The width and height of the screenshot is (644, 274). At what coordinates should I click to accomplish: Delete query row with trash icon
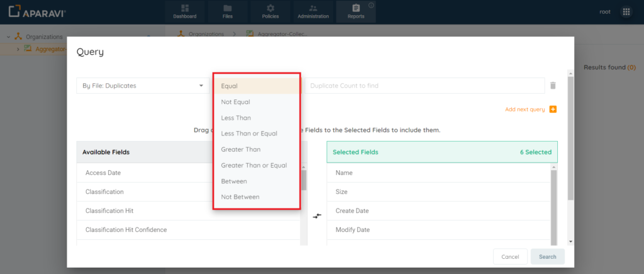553,86
